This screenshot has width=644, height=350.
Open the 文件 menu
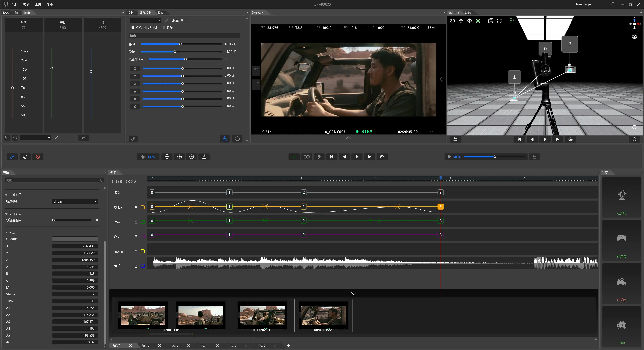[15, 4]
